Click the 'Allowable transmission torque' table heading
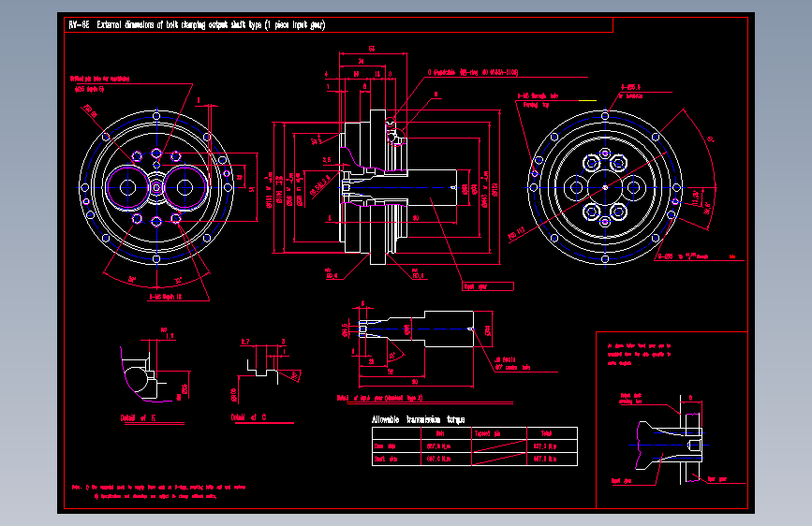 pyautogui.click(x=418, y=419)
